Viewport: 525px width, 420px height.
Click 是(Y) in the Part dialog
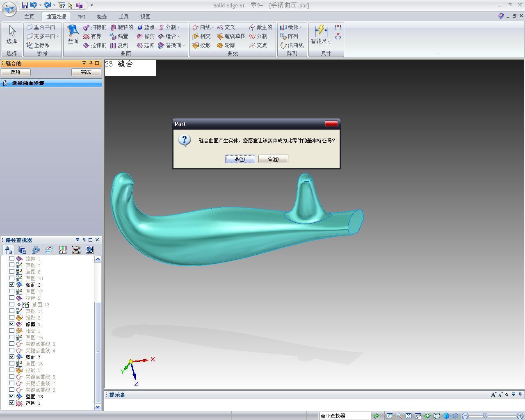[240, 159]
